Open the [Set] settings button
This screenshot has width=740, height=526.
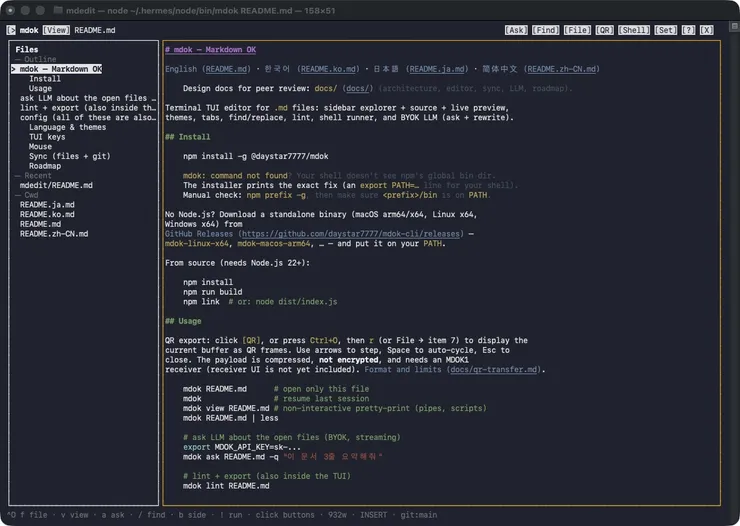click(x=665, y=30)
